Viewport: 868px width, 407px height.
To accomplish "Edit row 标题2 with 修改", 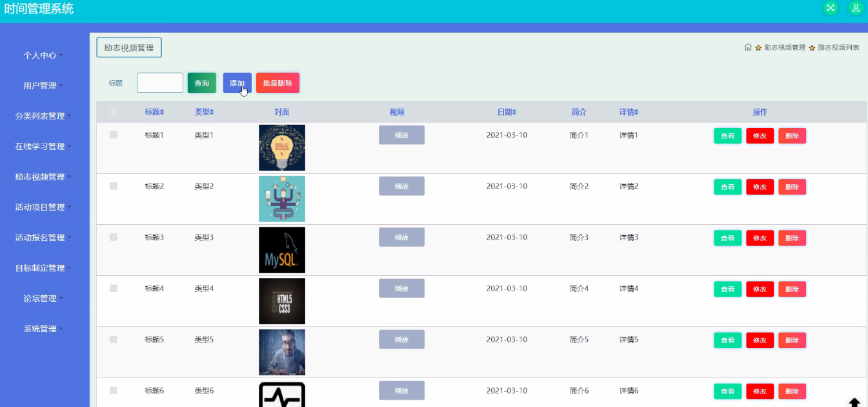I will point(760,187).
